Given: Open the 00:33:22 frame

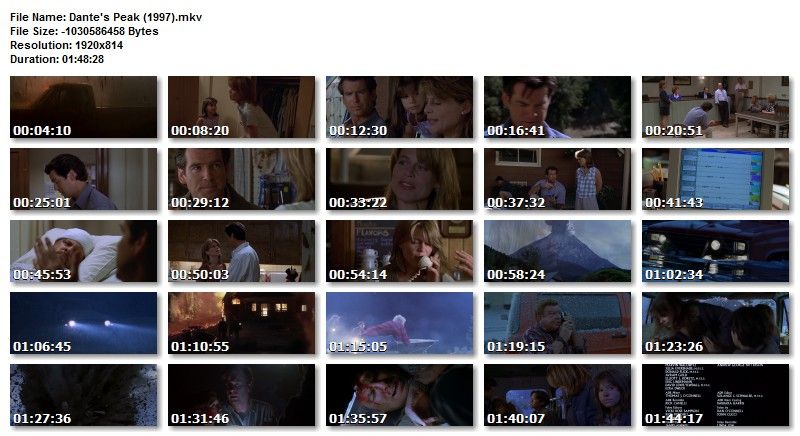Looking at the screenshot, I should (399, 179).
